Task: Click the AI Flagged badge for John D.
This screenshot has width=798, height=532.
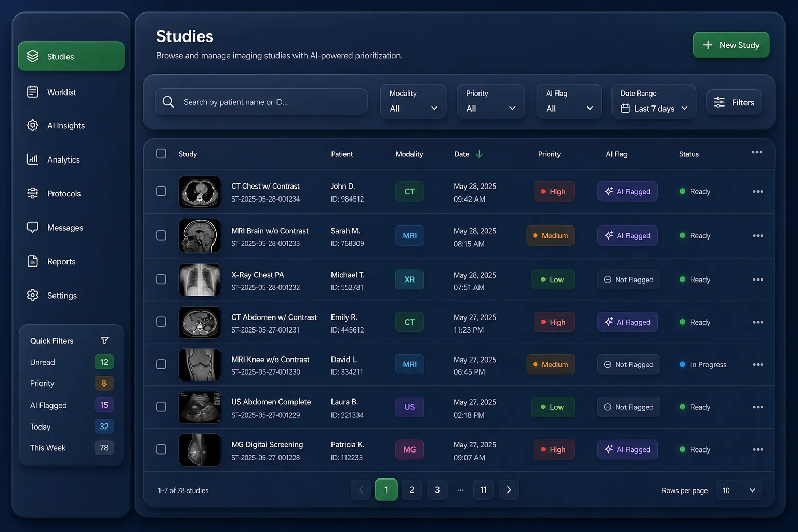Action: pyautogui.click(x=628, y=192)
